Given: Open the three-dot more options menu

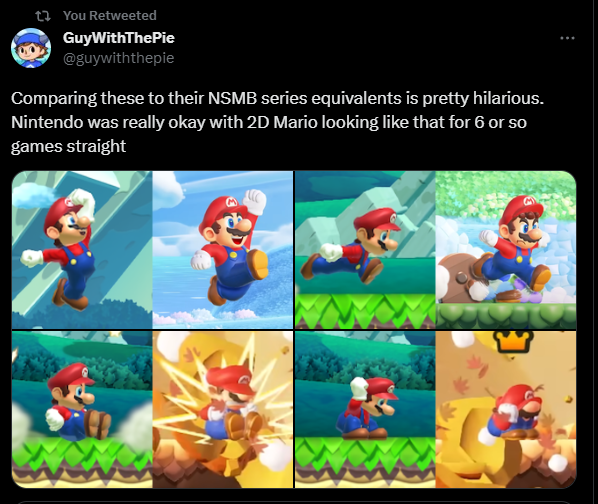Looking at the screenshot, I should tap(567, 38).
